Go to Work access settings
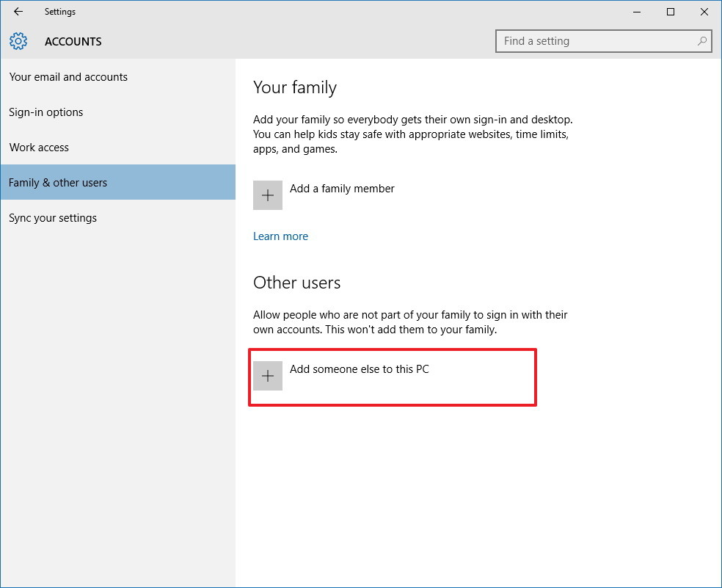Image resolution: width=722 pixels, height=588 pixels. pos(39,147)
